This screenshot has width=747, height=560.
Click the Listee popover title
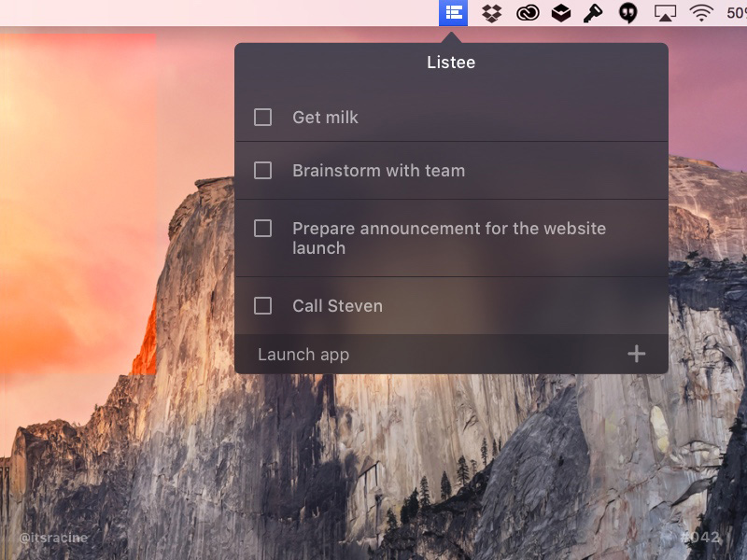452,62
